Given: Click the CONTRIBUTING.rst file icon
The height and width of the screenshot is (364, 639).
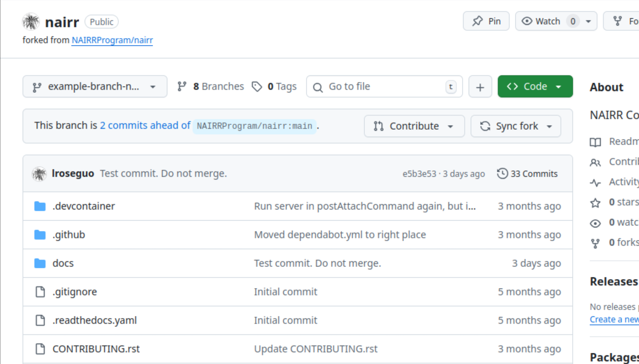Looking at the screenshot, I should click(x=40, y=349).
